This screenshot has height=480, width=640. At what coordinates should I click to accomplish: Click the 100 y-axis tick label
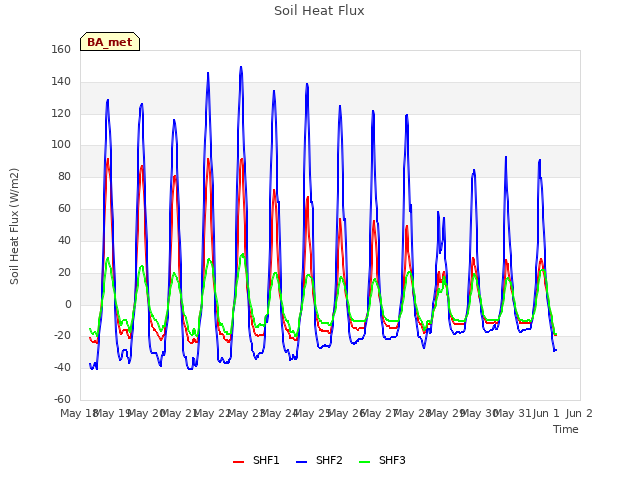(61, 144)
